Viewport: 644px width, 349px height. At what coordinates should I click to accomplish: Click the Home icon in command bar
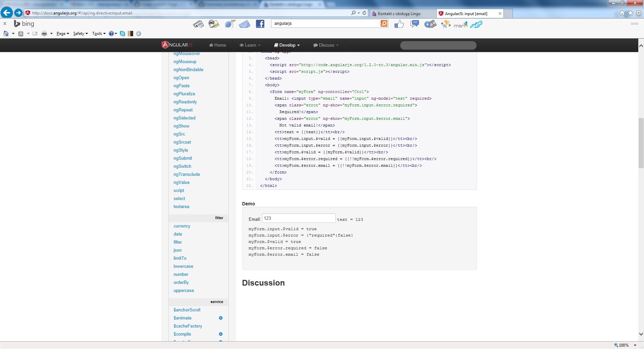[x=6, y=34]
